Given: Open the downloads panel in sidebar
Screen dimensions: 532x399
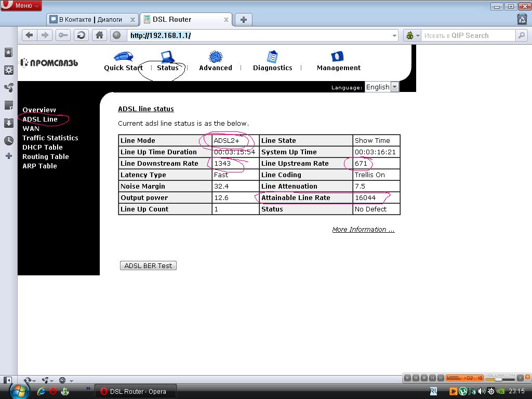Looking at the screenshot, I should click(8, 123).
